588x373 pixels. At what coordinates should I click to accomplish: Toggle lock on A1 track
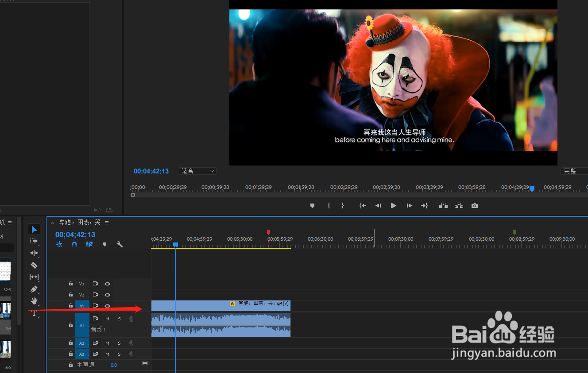tap(70, 325)
